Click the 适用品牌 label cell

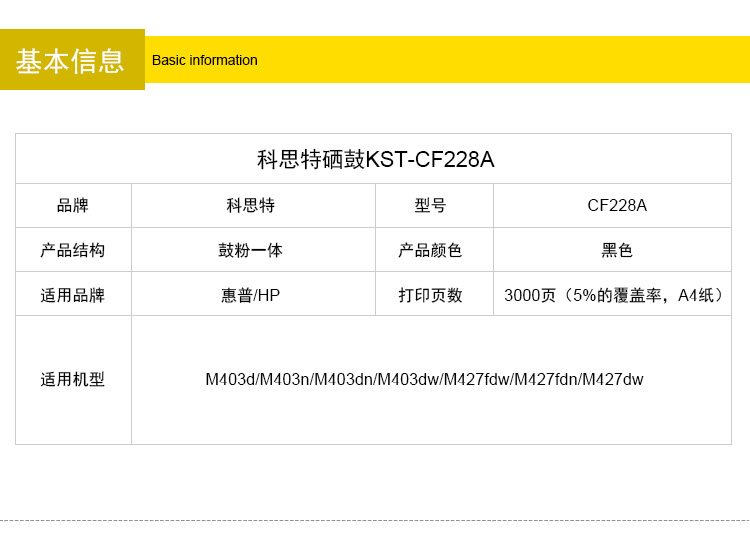(73, 295)
